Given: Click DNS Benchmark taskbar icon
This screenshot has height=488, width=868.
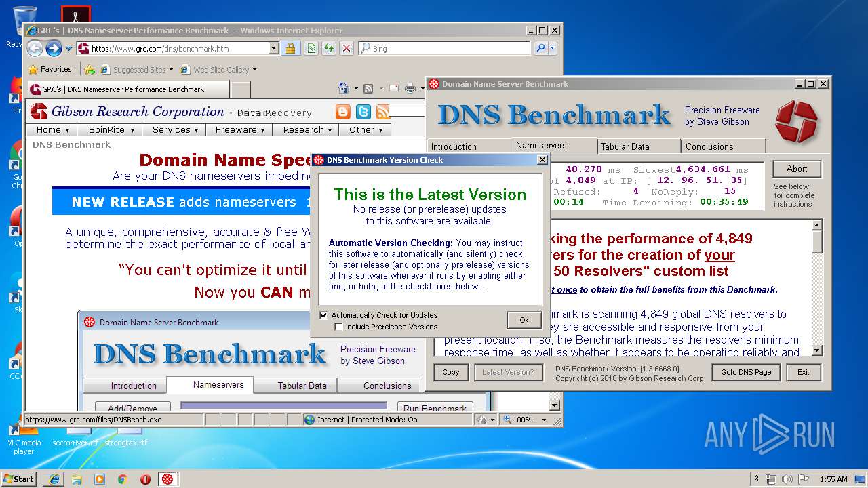Looking at the screenshot, I should pos(167,479).
